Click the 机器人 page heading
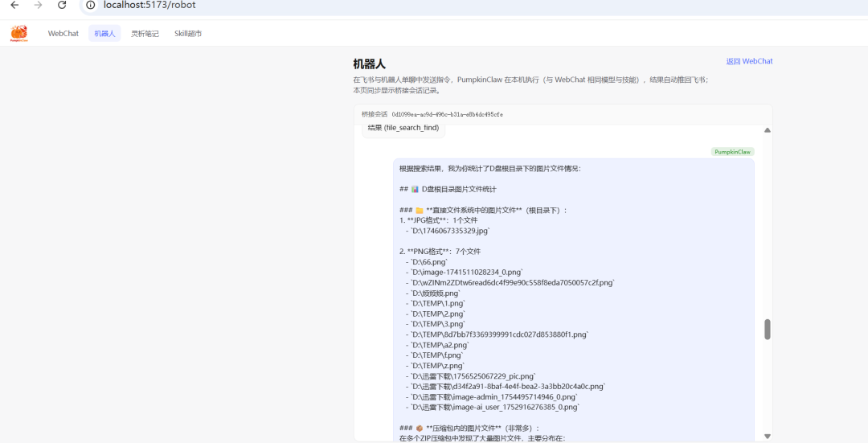Image resolution: width=868 pixels, height=443 pixels. [x=369, y=64]
